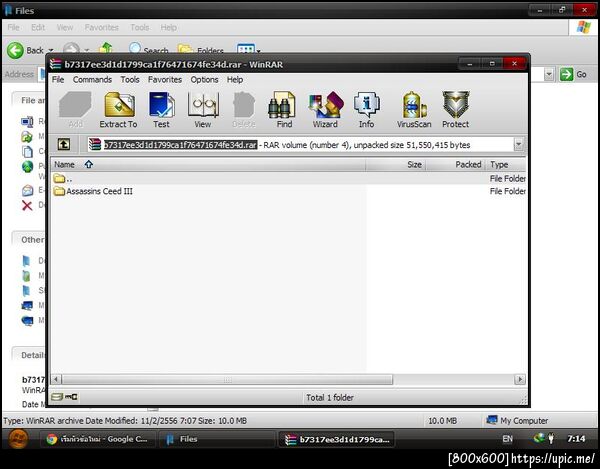Open WinRAR Help menu
The image size is (600, 469).
(x=235, y=80)
